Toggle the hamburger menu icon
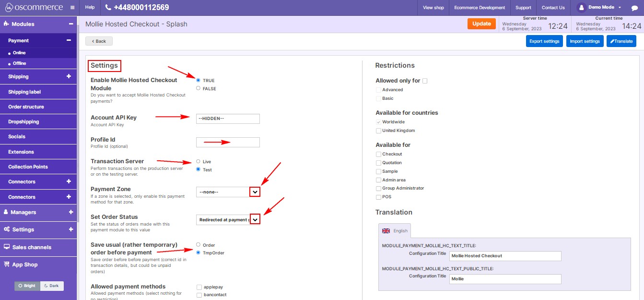Viewport: 644px width, 300px height. coord(72,8)
